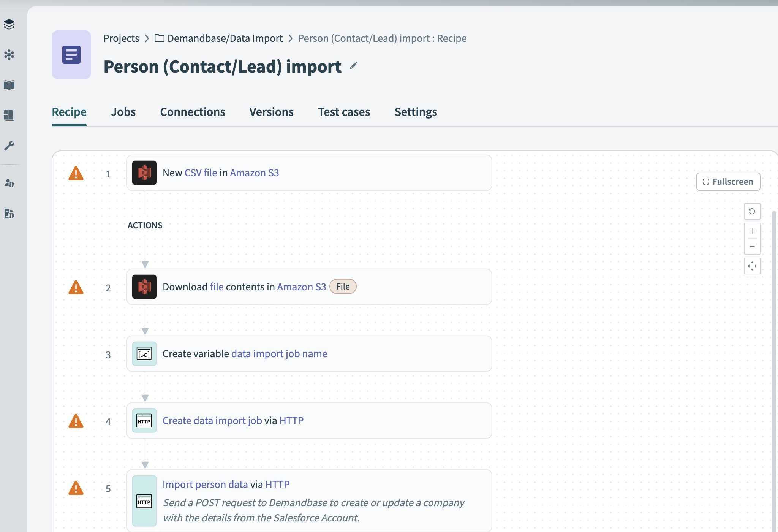Open the book icon in left sidebar
Image resolution: width=778 pixels, height=532 pixels.
[9, 85]
